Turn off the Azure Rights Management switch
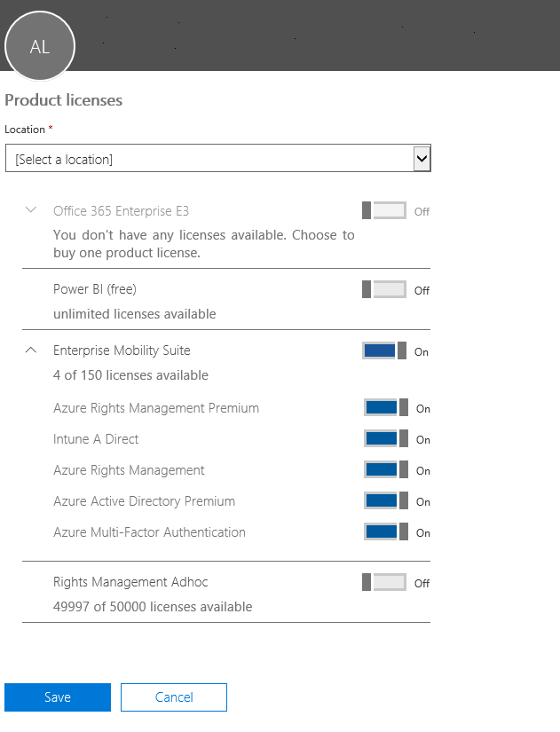Image resolution: width=560 pixels, height=732 pixels. [x=386, y=469]
